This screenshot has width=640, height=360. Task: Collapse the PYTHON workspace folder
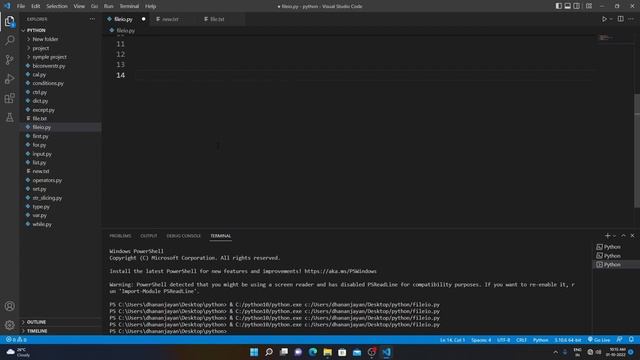(60, 30)
